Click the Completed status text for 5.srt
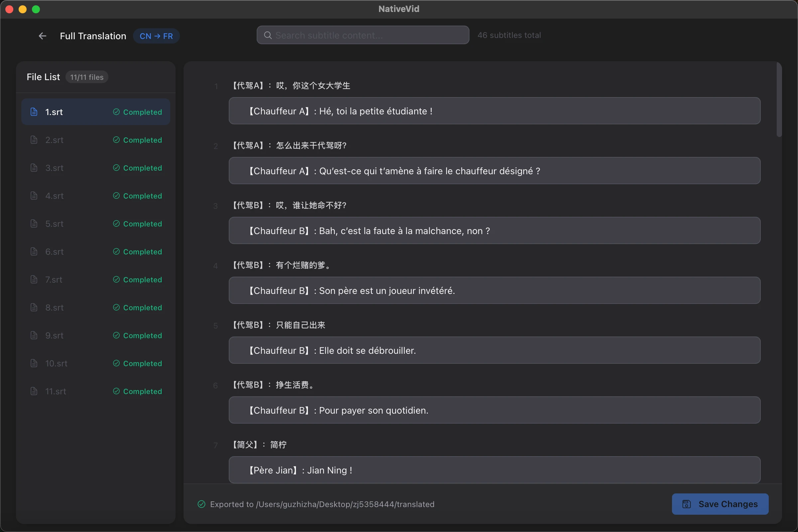Viewport: 798px width, 532px height. point(143,223)
